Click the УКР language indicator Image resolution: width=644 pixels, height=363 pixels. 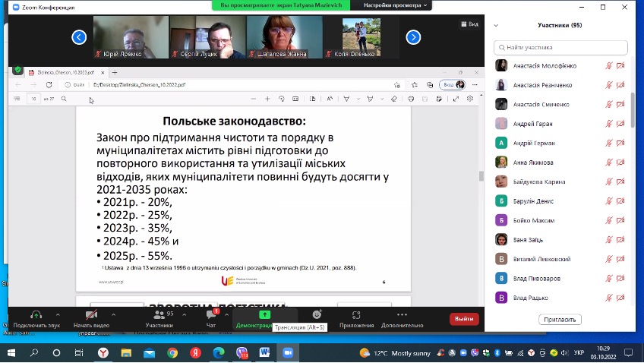click(579, 352)
